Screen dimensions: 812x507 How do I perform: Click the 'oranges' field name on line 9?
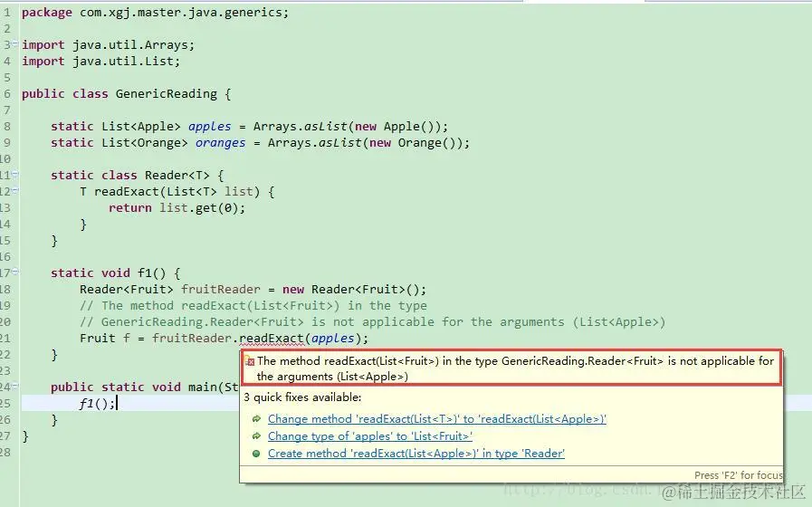pos(220,143)
